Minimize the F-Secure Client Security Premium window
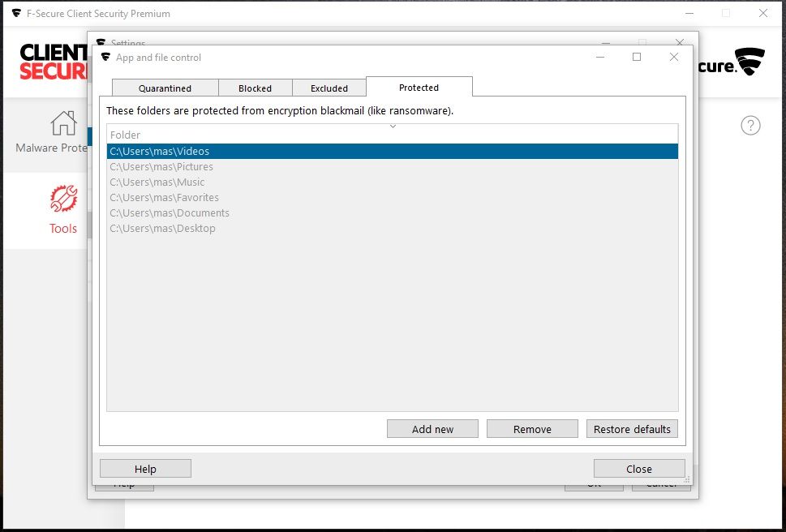786x532 pixels. 689,13
